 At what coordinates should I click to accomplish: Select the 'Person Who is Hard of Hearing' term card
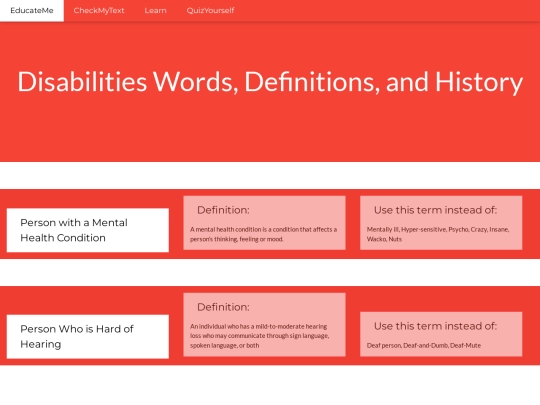tap(88, 336)
